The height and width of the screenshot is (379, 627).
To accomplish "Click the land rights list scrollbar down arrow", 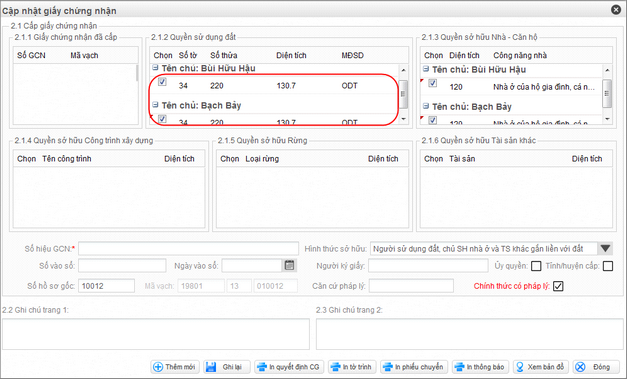I will point(403,119).
